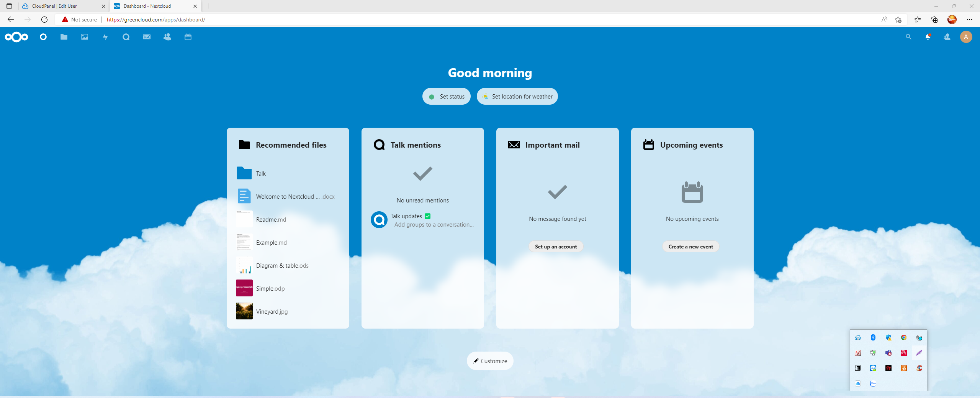Open the Talk folder in Recommended files
This screenshot has height=398, width=980.
(x=288, y=173)
